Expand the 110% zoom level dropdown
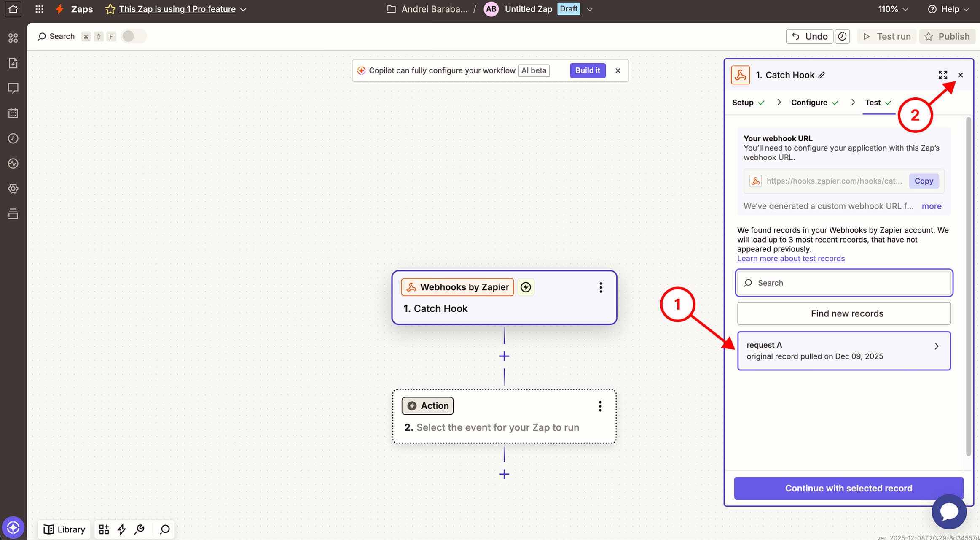The image size is (980, 540). point(893,9)
